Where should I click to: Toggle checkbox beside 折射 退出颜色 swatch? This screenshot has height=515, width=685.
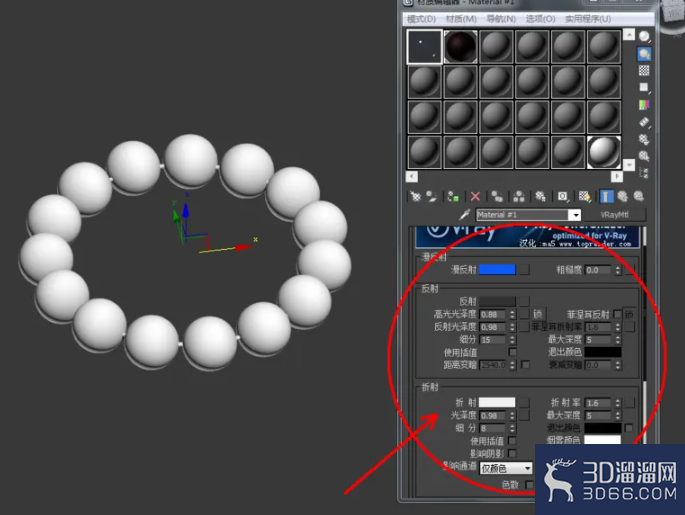coord(629,428)
